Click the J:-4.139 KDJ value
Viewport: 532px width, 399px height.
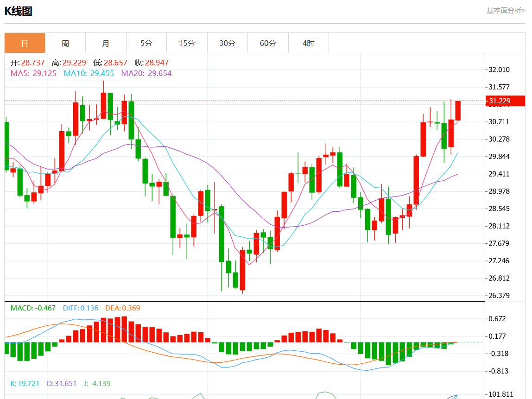click(97, 383)
